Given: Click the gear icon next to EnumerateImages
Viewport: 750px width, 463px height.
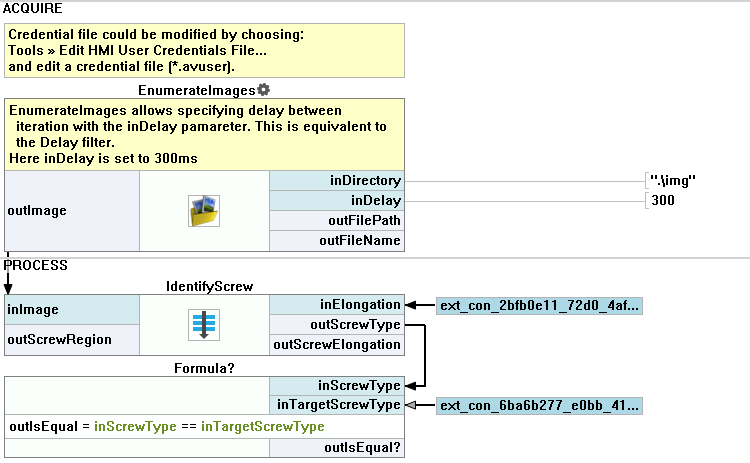Looking at the screenshot, I should point(264,90).
